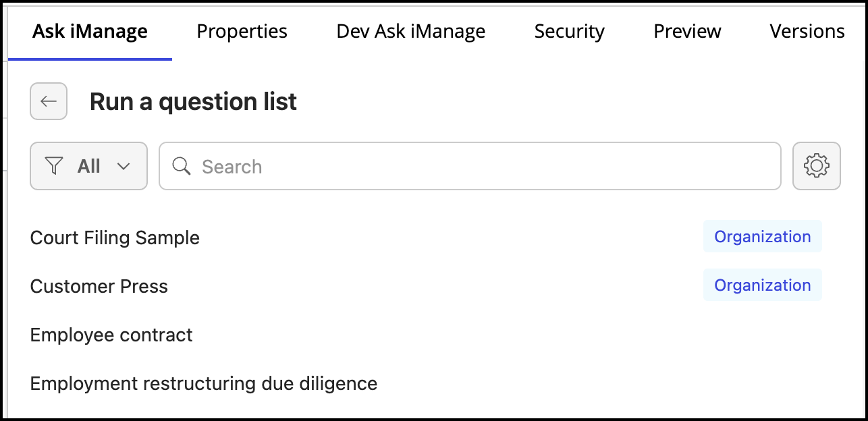Go to the Preview tab
This screenshot has width=868, height=421.
click(x=687, y=31)
